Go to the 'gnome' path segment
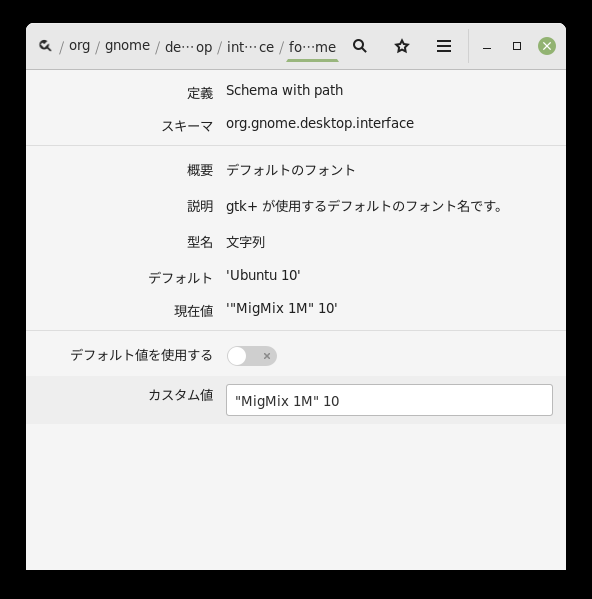 (x=127, y=46)
